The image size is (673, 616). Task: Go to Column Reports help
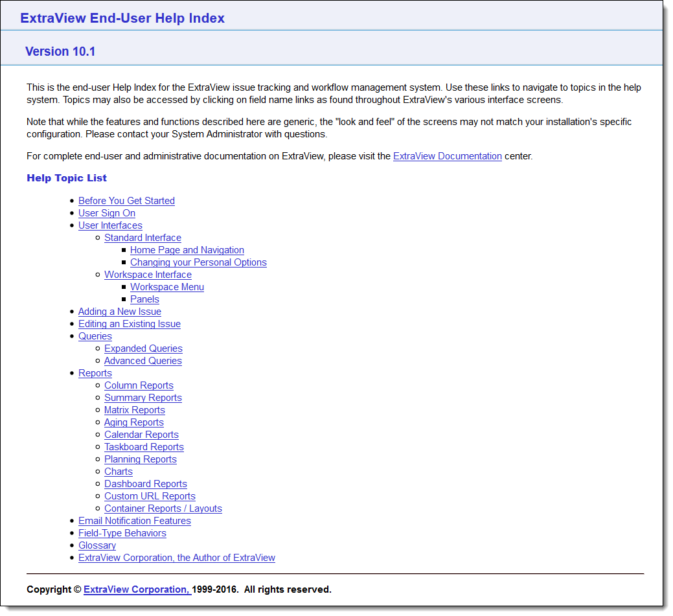pos(139,385)
